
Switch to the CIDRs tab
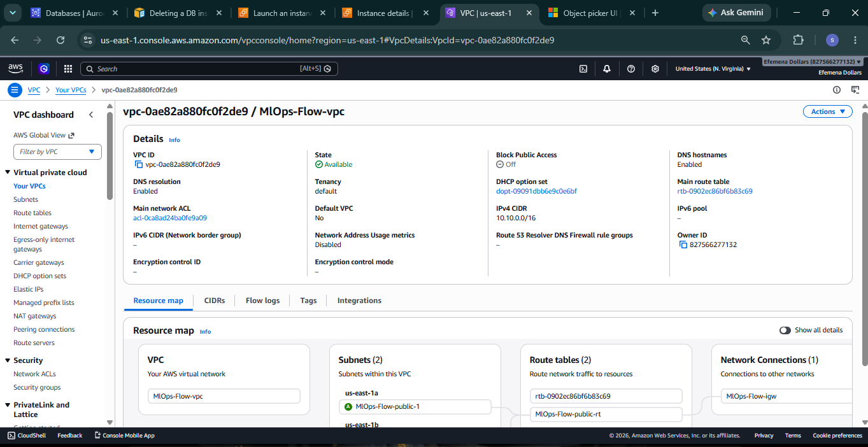point(215,301)
